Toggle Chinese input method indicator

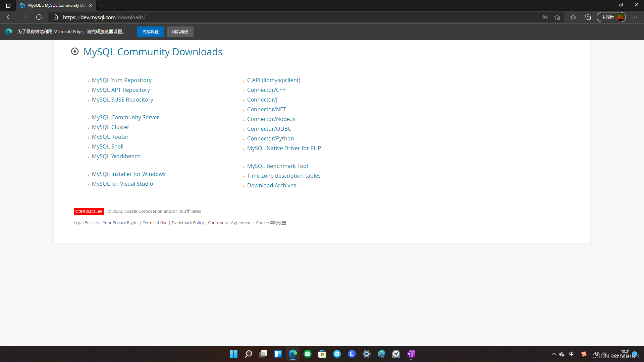[572, 354]
